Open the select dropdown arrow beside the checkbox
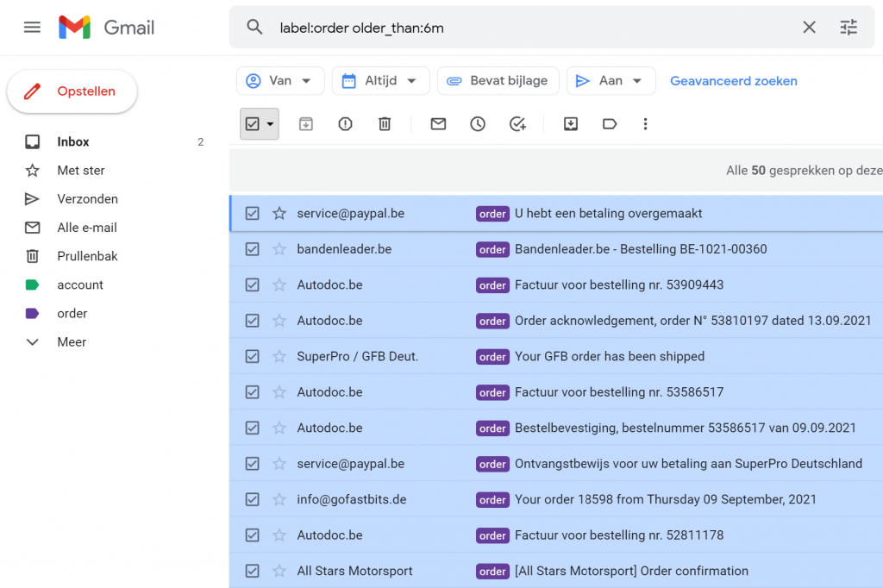The height and width of the screenshot is (588, 883). click(270, 124)
